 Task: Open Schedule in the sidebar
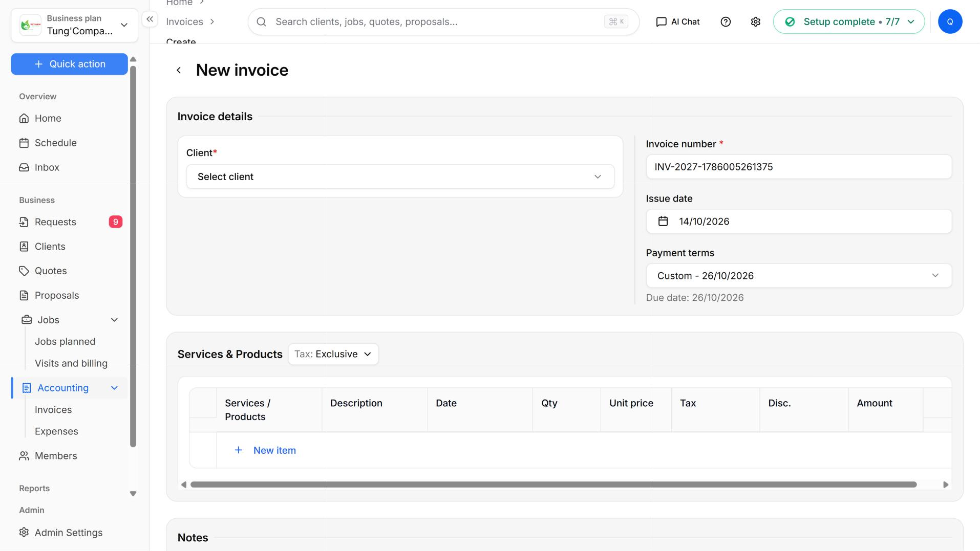(55, 143)
